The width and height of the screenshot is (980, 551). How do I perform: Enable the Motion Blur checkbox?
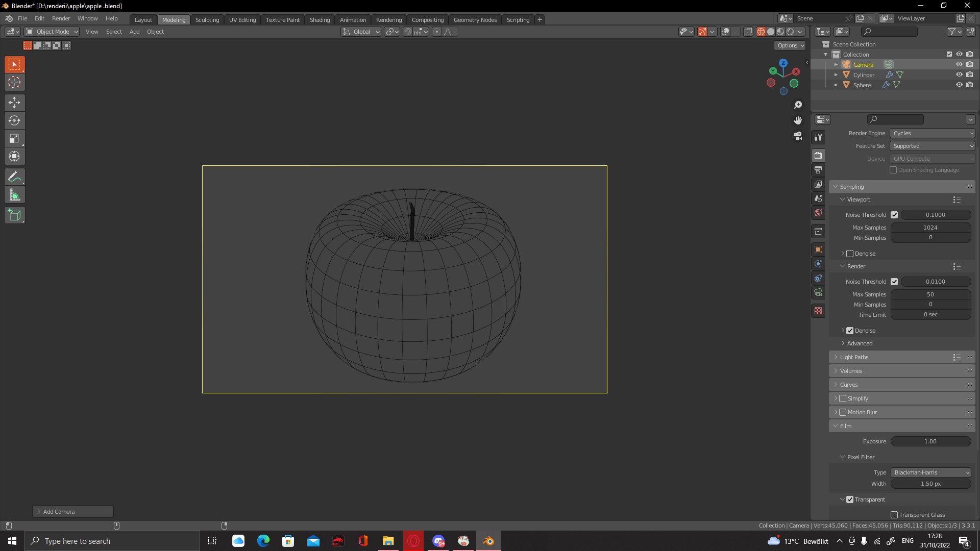point(843,412)
